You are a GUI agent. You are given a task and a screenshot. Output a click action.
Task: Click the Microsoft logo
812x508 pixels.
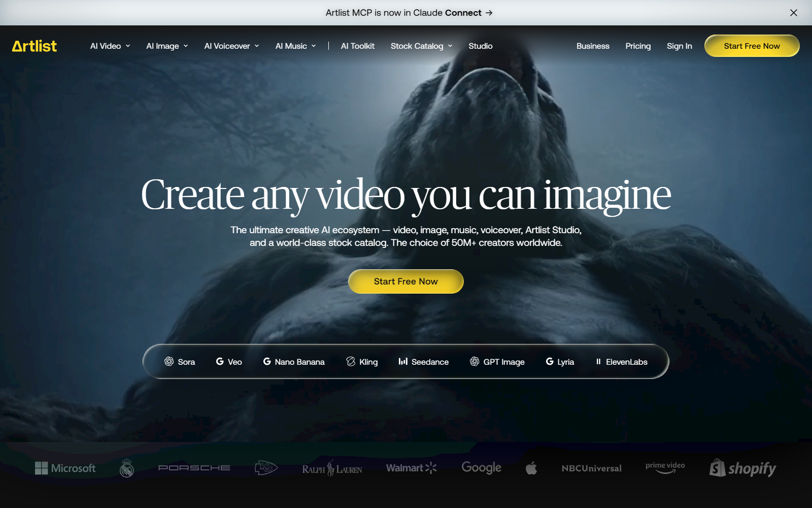[65, 468]
